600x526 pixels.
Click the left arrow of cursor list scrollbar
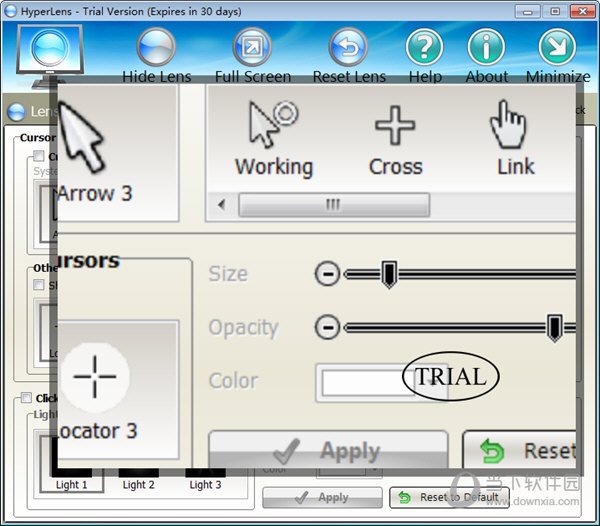point(221,205)
